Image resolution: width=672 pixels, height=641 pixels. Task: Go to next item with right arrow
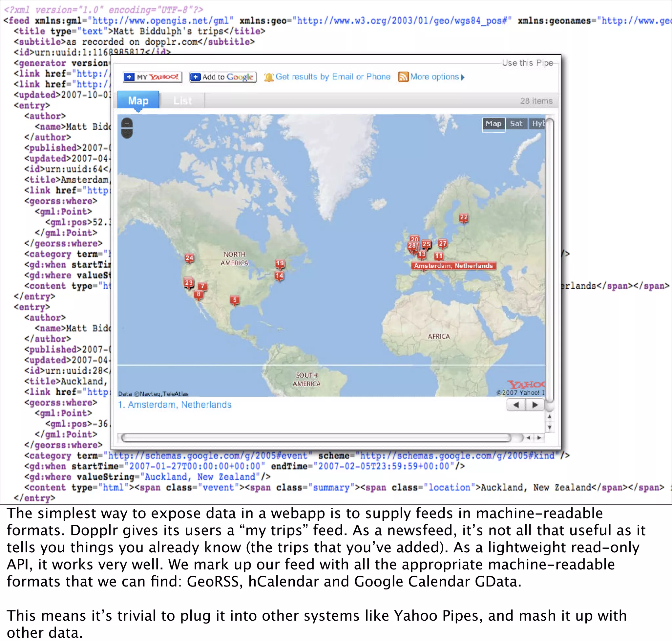pos(535,405)
